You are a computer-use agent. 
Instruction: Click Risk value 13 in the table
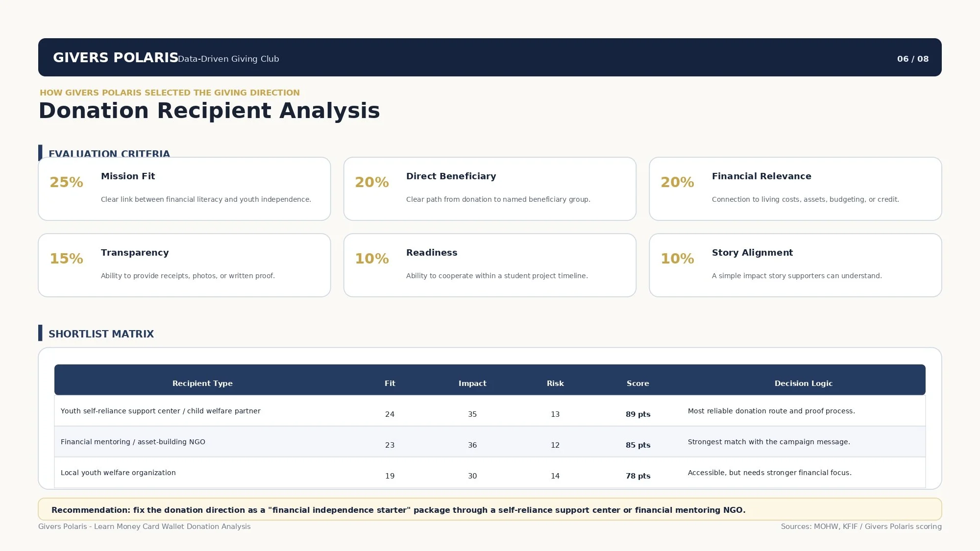[555, 414]
